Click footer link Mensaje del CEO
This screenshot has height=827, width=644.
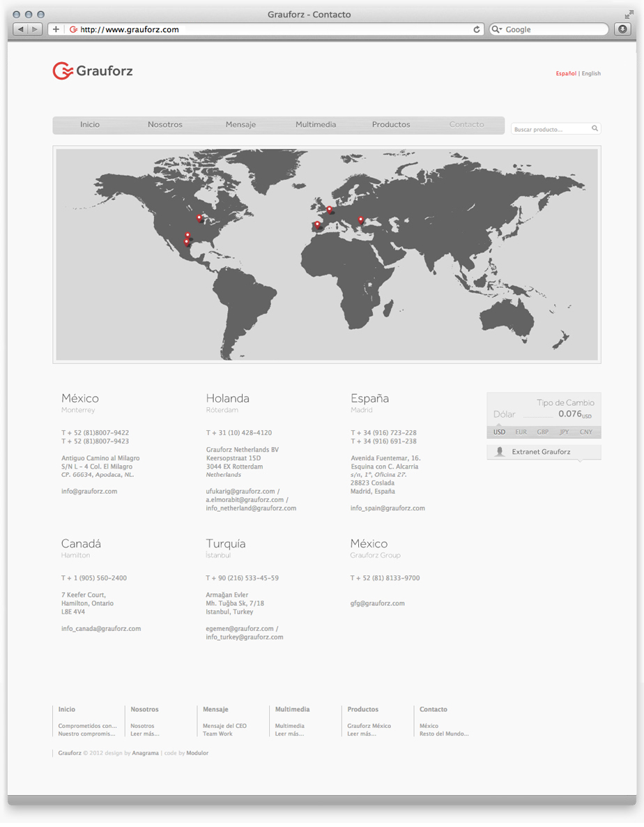[x=224, y=726]
